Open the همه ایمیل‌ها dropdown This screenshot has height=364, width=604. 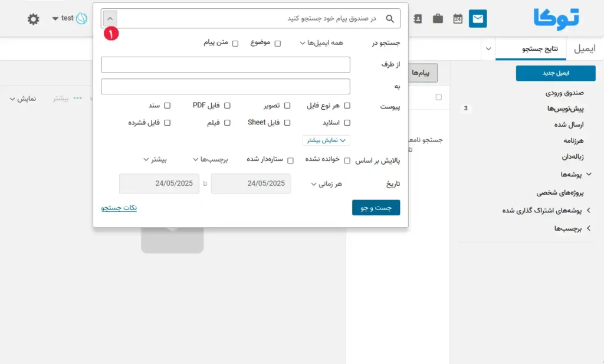coord(321,42)
